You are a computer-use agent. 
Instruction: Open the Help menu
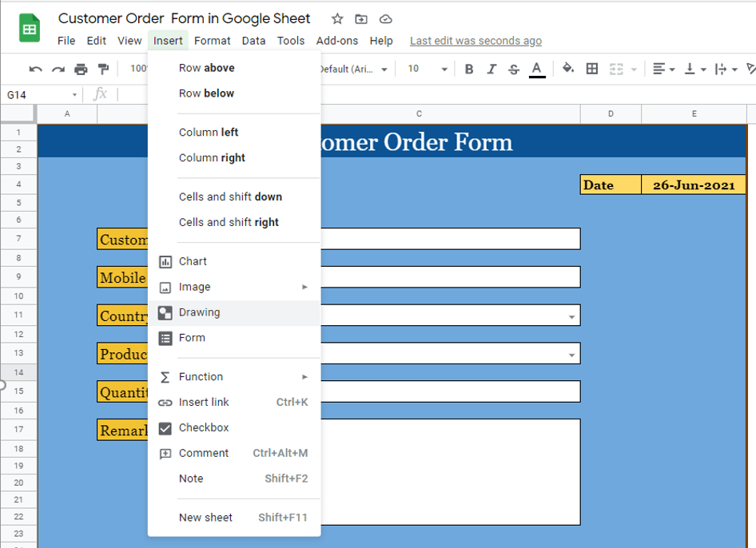pyautogui.click(x=381, y=41)
